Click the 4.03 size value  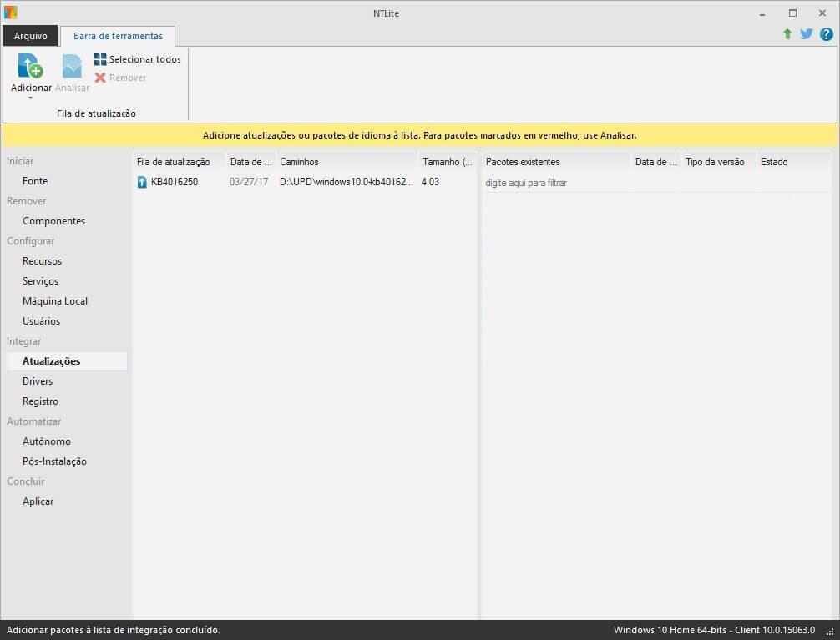(430, 182)
